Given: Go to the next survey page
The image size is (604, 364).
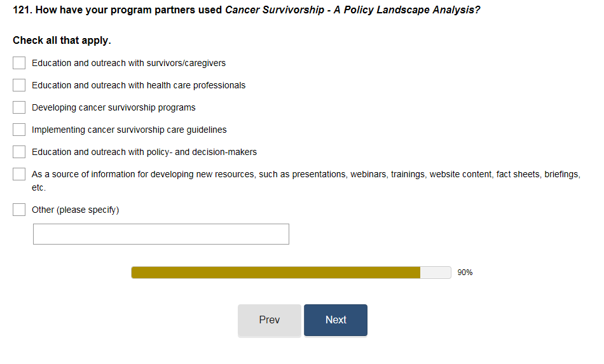Looking at the screenshot, I should click(x=335, y=320).
